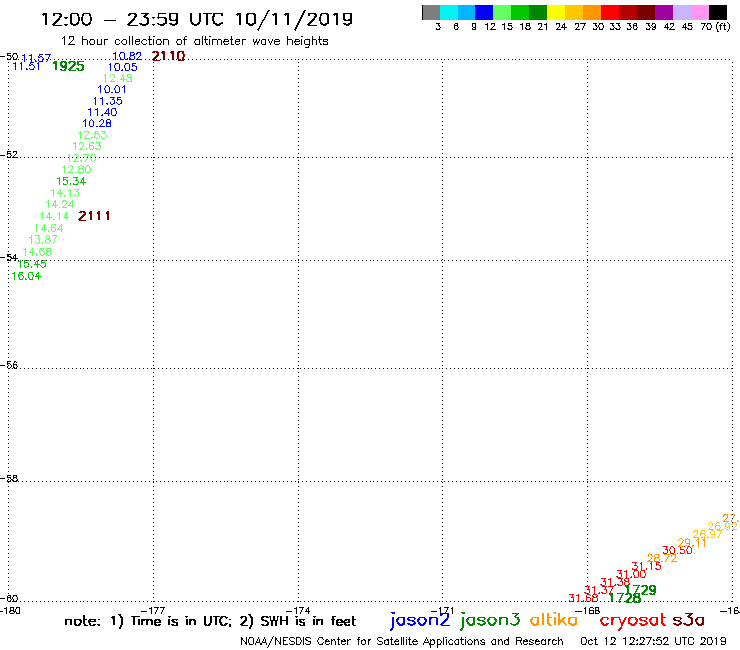
Task: Click the latitude axis label -58
Action: point(9,479)
